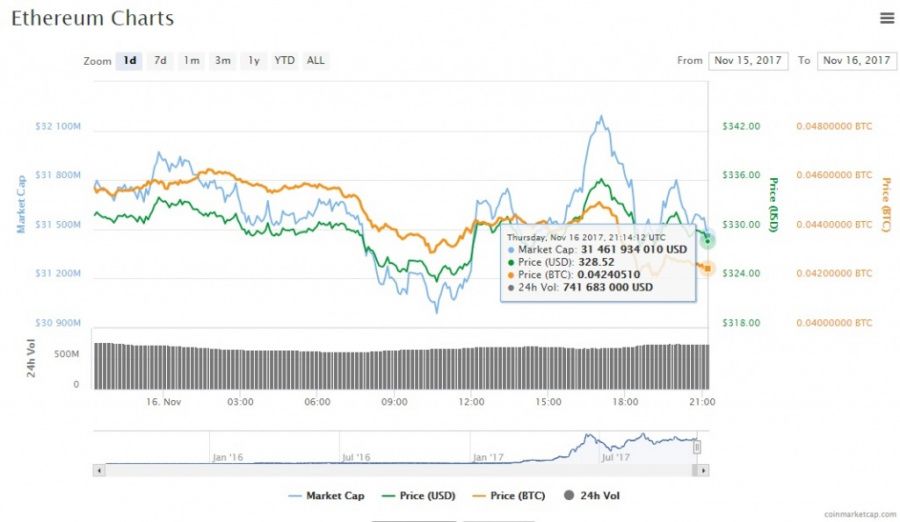Select the ALL zoom range

(x=316, y=60)
